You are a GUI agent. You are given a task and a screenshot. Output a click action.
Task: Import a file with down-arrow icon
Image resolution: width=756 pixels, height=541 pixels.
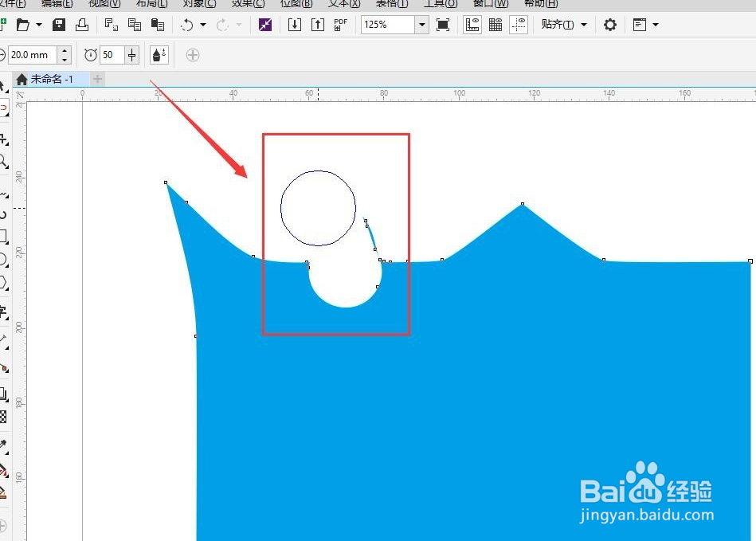295,25
